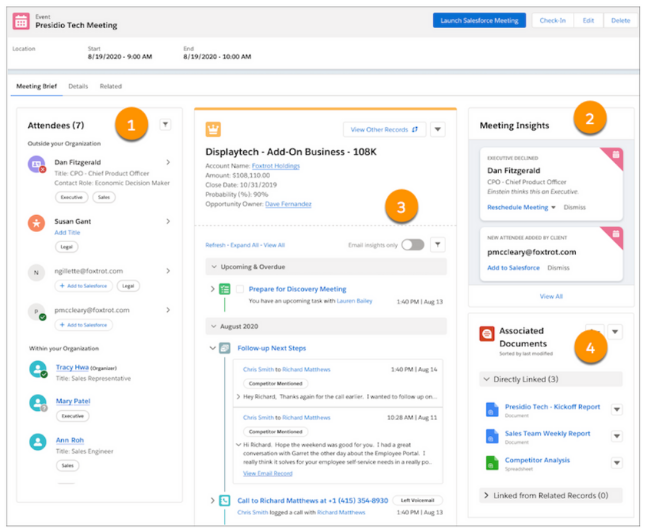Screen dimensions: 648x532
Task: Expand Linked from Related Records (0)
Action: coord(486,496)
